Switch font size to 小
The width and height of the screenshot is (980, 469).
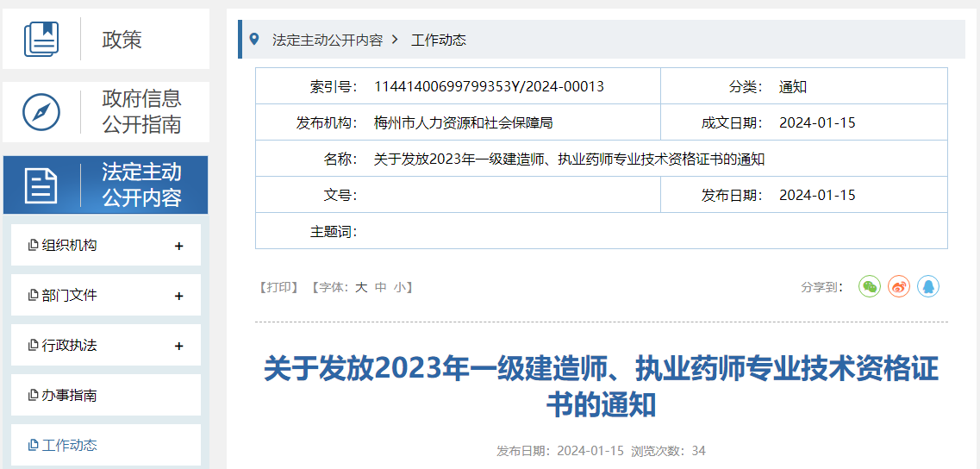tap(399, 287)
